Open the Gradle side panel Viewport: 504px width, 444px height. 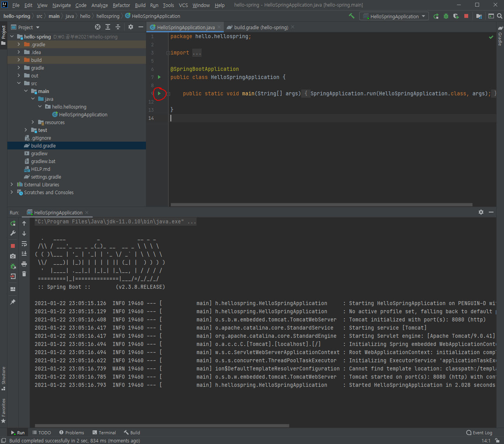click(x=500, y=35)
